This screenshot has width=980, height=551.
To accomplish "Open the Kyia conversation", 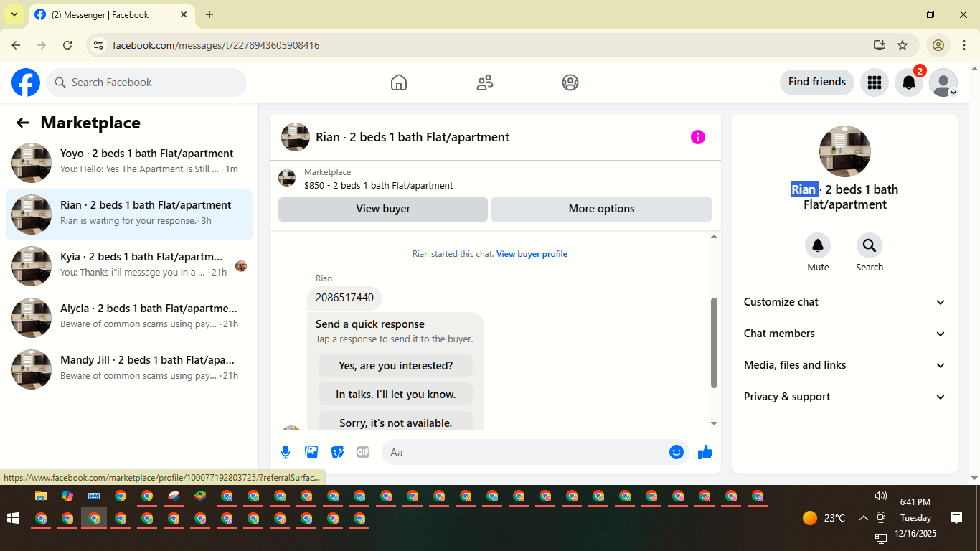I will (x=129, y=266).
